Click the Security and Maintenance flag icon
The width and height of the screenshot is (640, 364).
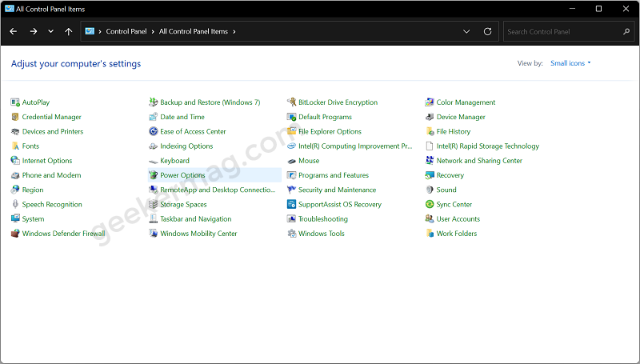click(291, 190)
